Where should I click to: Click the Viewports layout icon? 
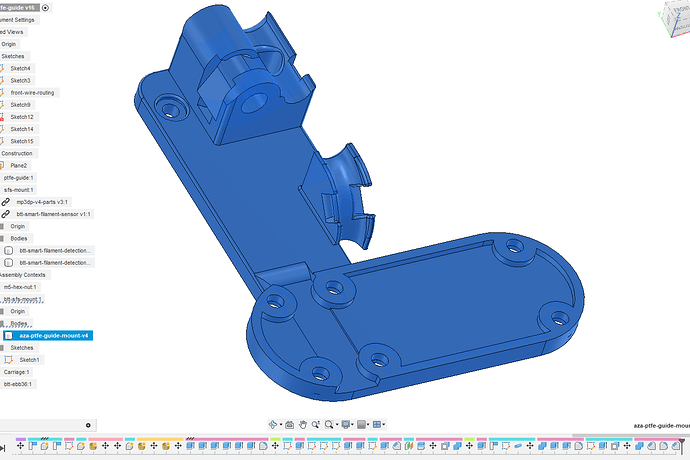[377, 424]
